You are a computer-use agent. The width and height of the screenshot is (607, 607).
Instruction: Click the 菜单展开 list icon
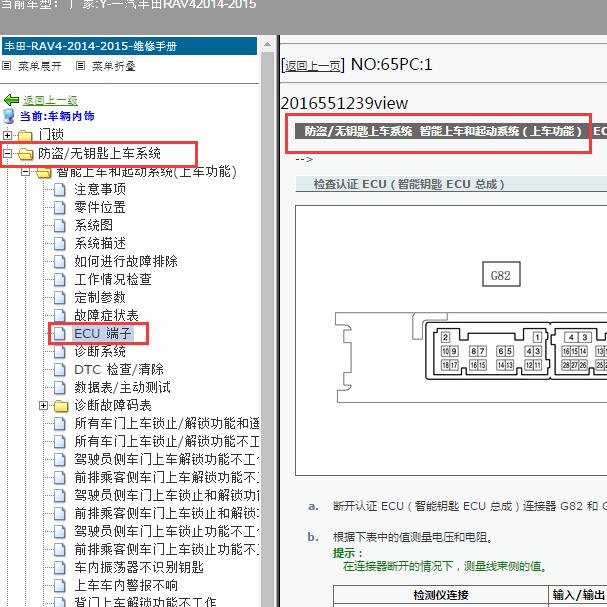click(7, 65)
